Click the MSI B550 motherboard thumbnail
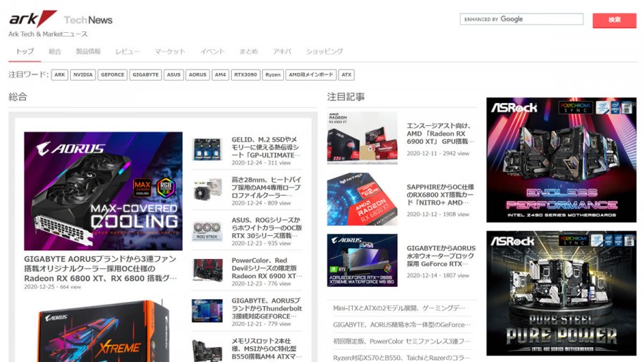 tap(207, 350)
